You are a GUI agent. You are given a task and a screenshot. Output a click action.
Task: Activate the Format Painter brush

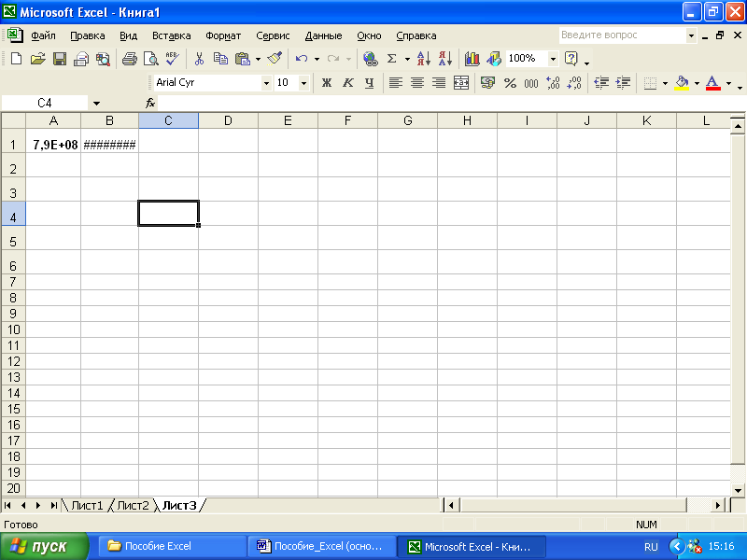click(275, 59)
